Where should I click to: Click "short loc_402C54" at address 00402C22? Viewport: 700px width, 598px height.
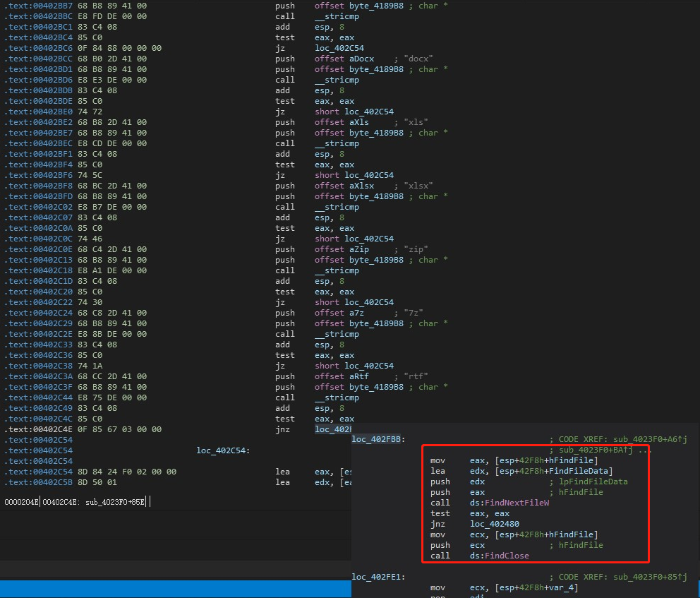point(354,302)
